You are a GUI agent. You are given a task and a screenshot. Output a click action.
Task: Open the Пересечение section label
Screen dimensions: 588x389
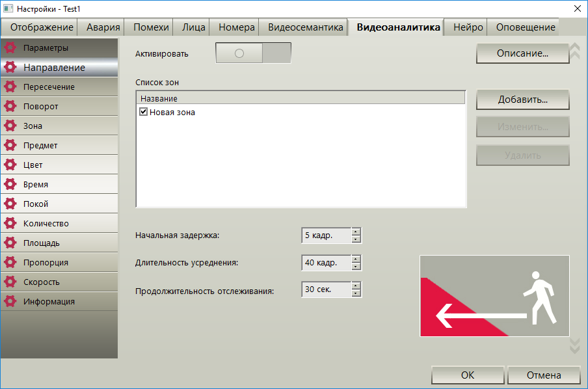49,87
